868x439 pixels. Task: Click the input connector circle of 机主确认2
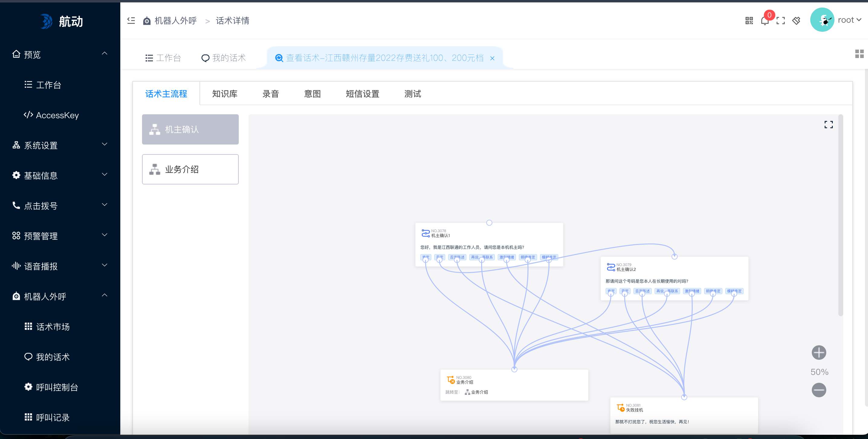674,257
